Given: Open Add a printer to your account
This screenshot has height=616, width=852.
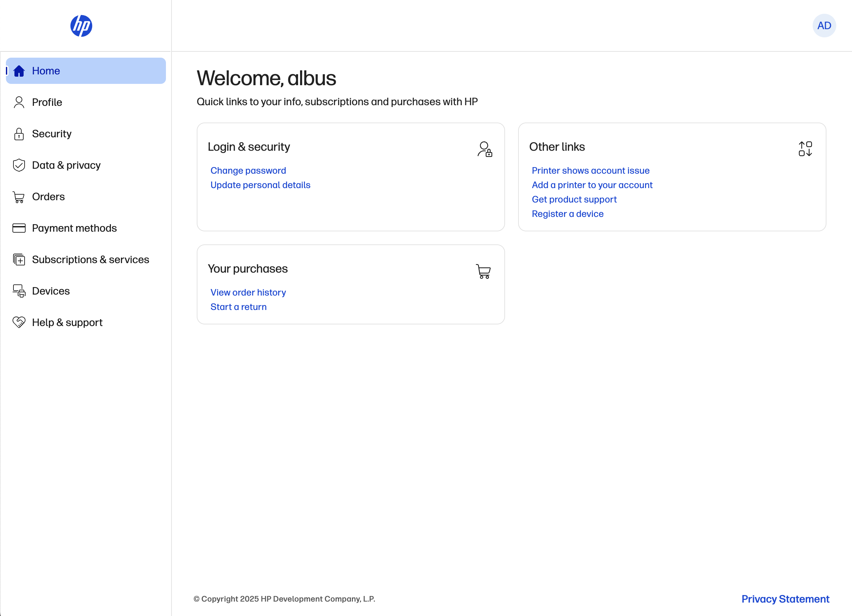Looking at the screenshot, I should [592, 185].
